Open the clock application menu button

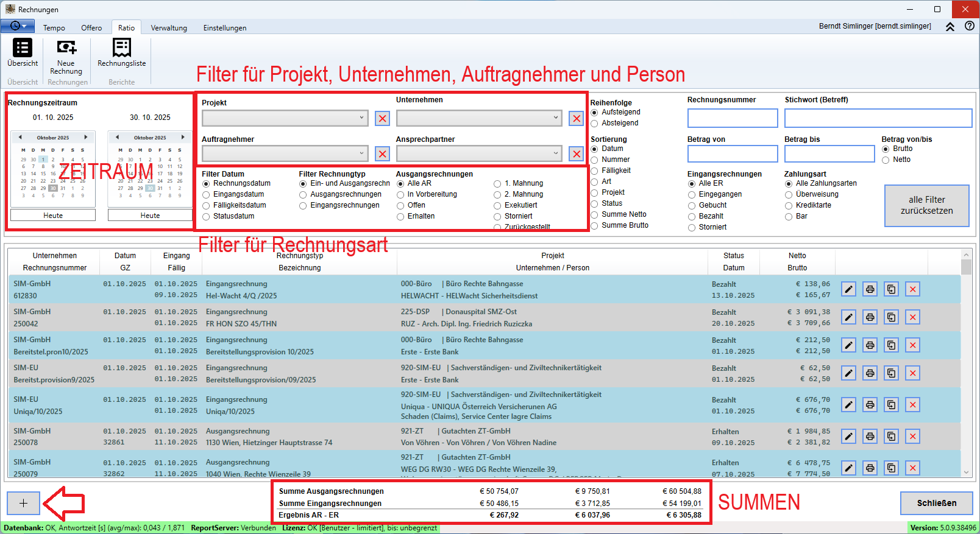pos(18,26)
